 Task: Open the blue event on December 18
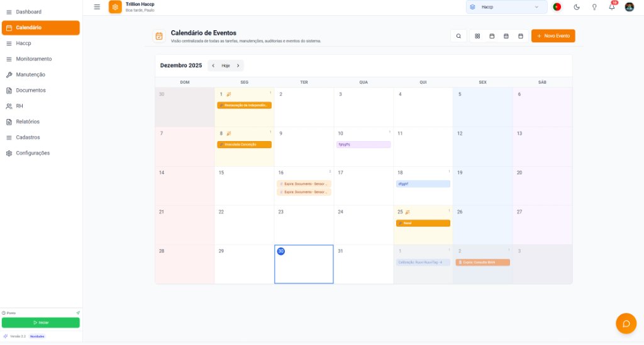coord(423,184)
